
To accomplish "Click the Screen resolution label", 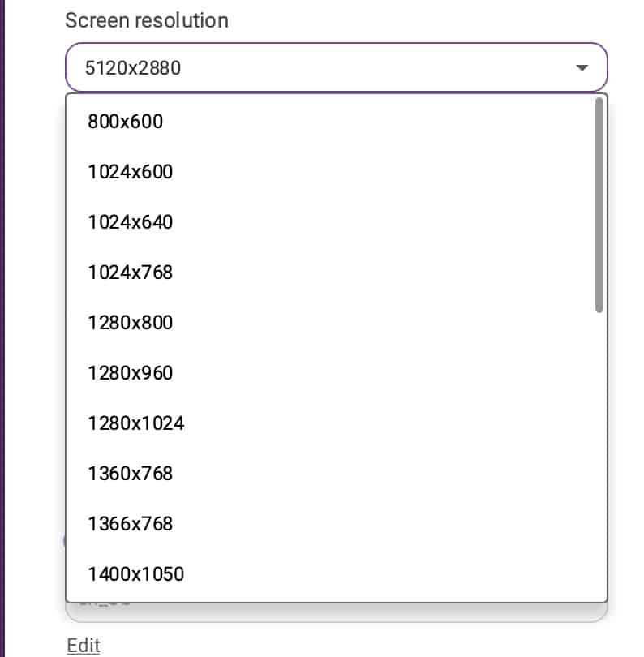I will (x=147, y=20).
